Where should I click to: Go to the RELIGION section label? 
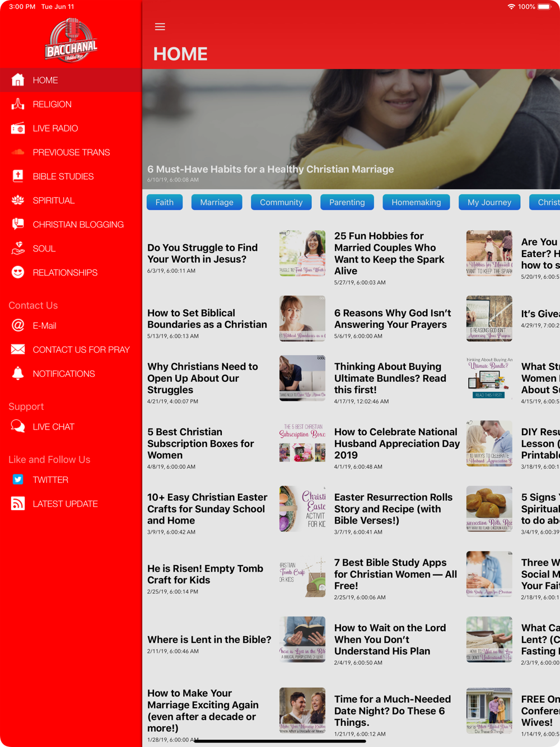coord(52,104)
